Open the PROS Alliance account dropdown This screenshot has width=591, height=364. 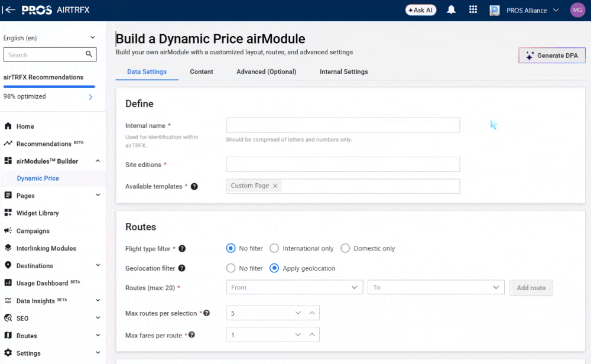click(532, 11)
